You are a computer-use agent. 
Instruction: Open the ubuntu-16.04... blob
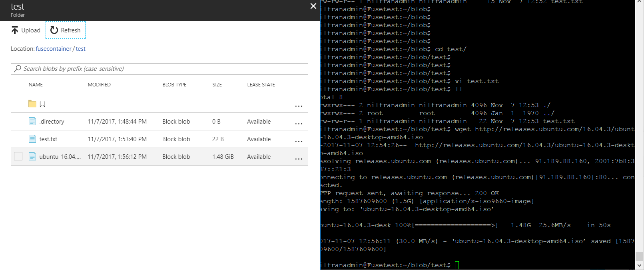click(60, 157)
